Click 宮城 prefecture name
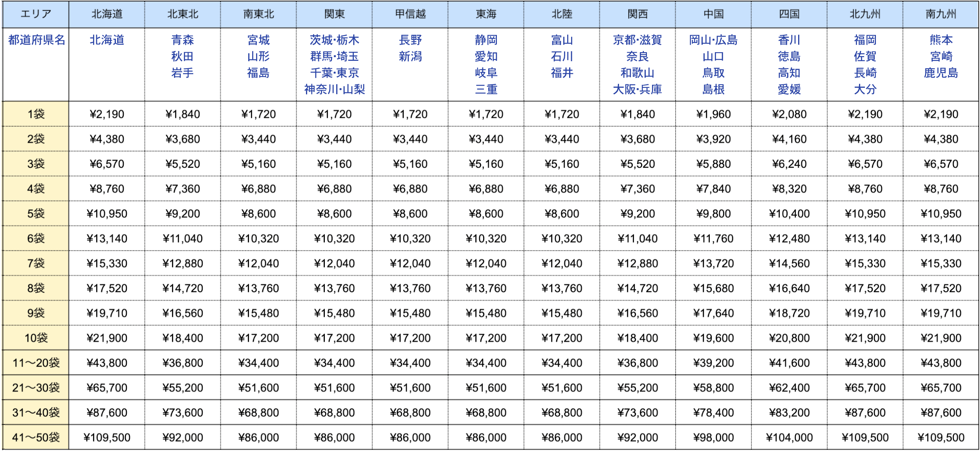Screen dimensions: 980x452 pos(258,40)
